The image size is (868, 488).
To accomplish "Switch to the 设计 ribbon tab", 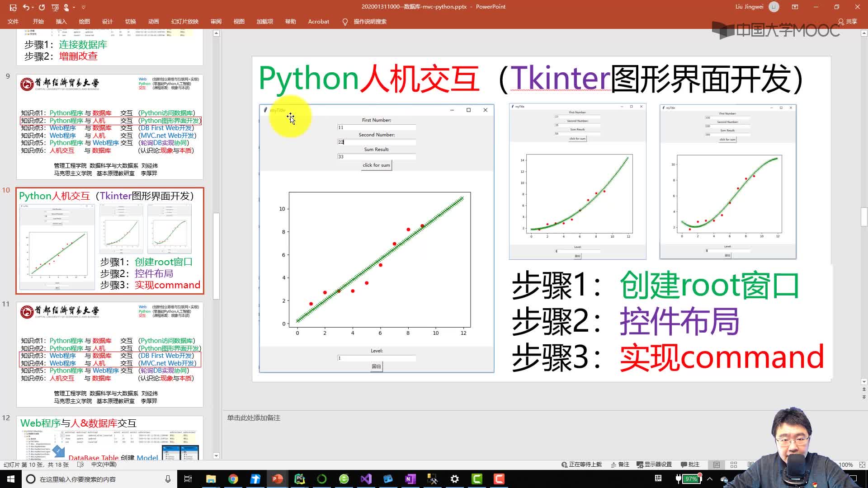I will click(107, 21).
